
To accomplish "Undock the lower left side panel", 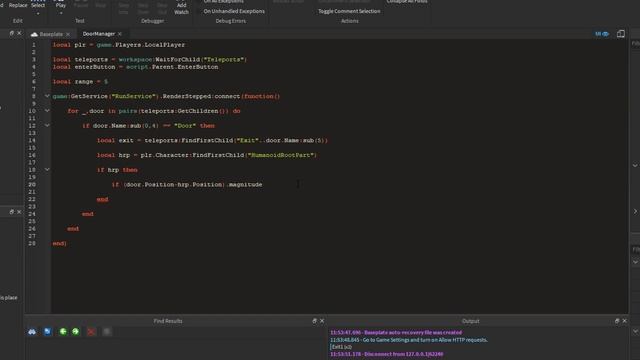I will click(x=11, y=212).
